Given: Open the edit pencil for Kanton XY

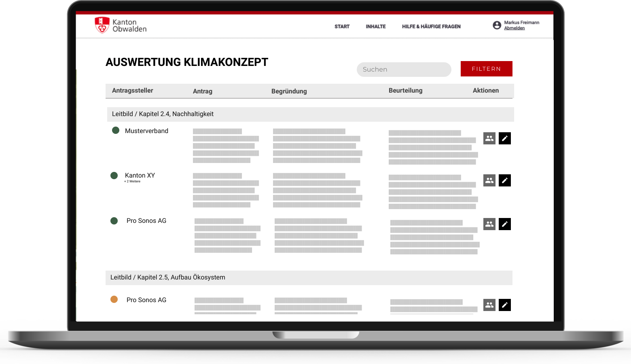Looking at the screenshot, I should point(504,180).
